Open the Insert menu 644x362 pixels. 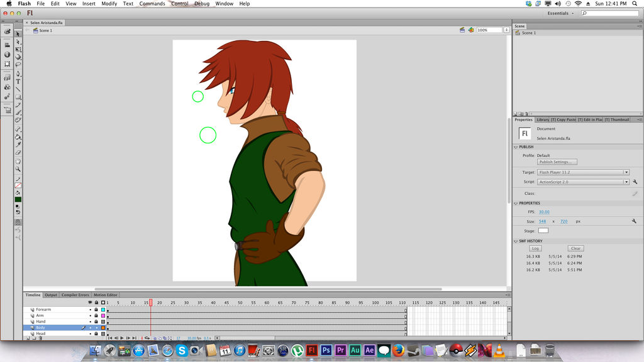[x=89, y=3]
